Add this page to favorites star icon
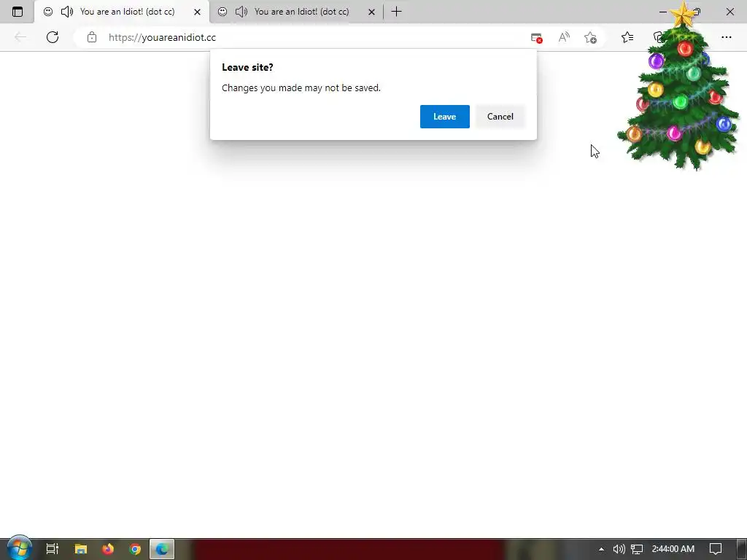Image resolution: width=747 pixels, height=560 pixels. coord(590,37)
